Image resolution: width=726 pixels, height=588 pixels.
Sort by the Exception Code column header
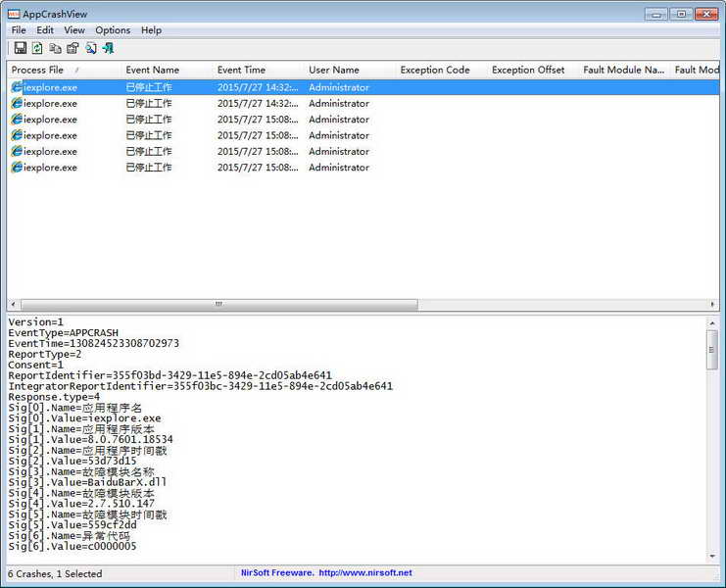[442, 70]
